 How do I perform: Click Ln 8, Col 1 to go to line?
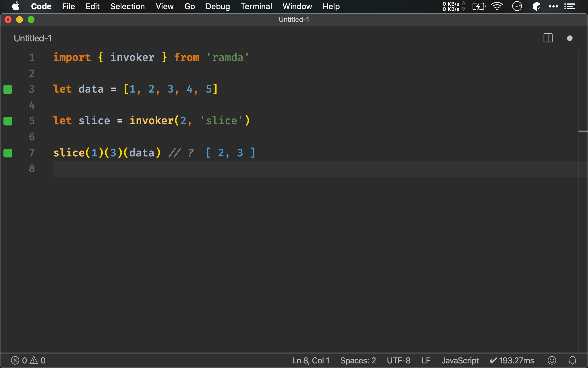pyautogui.click(x=311, y=361)
